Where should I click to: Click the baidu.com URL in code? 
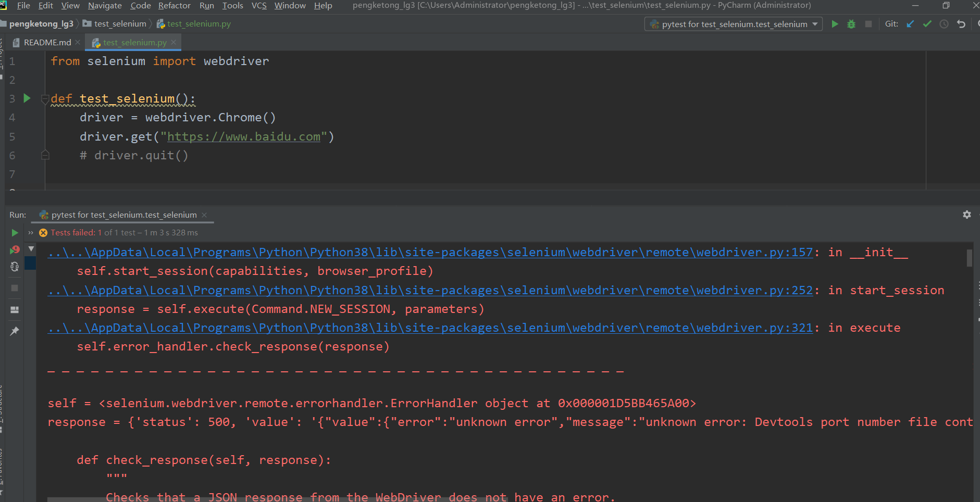[244, 136]
